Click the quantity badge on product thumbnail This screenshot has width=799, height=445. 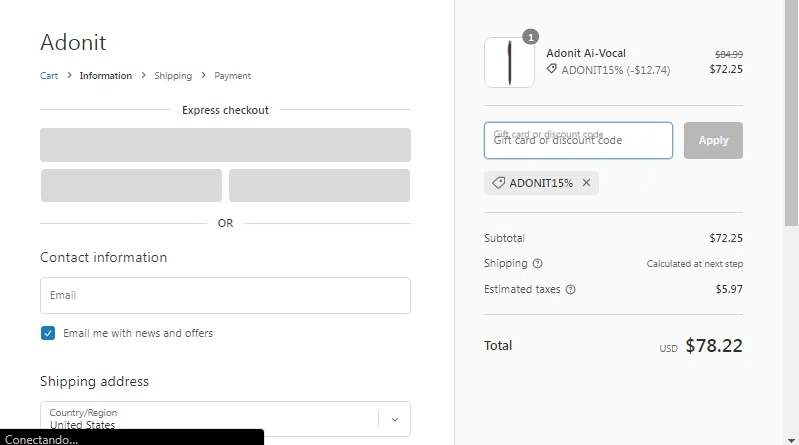tap(530, 37)
